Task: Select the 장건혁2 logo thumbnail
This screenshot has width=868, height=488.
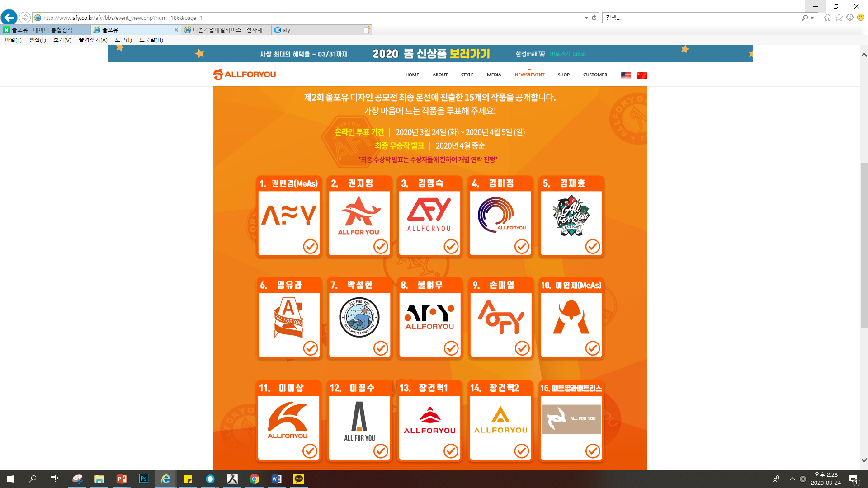Action: click(500, 420)
